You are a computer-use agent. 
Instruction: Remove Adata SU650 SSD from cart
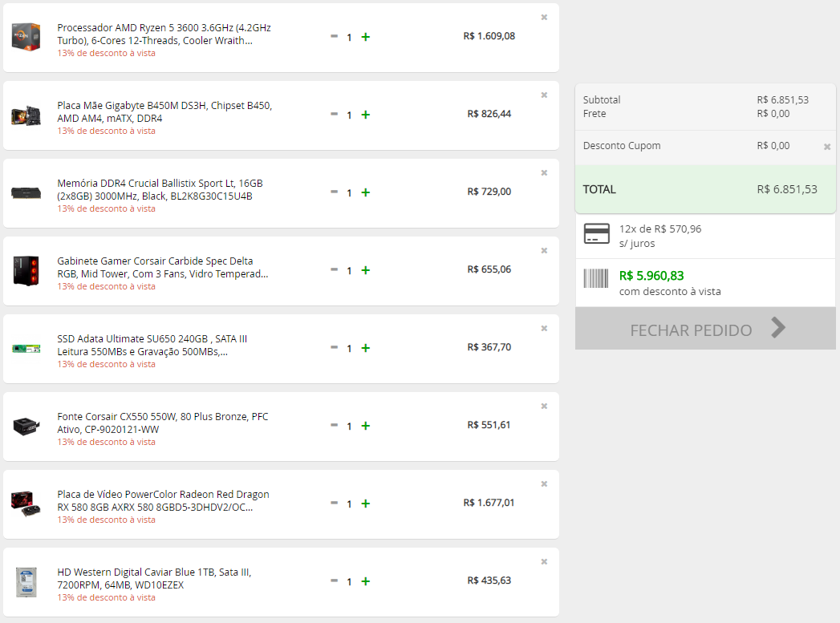pos(544,328)
